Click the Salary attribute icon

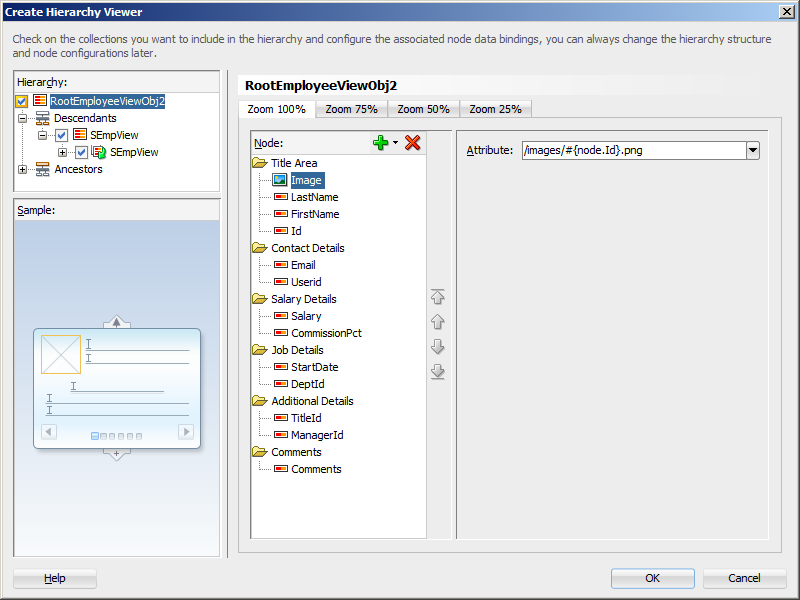(x=281, y=316)
